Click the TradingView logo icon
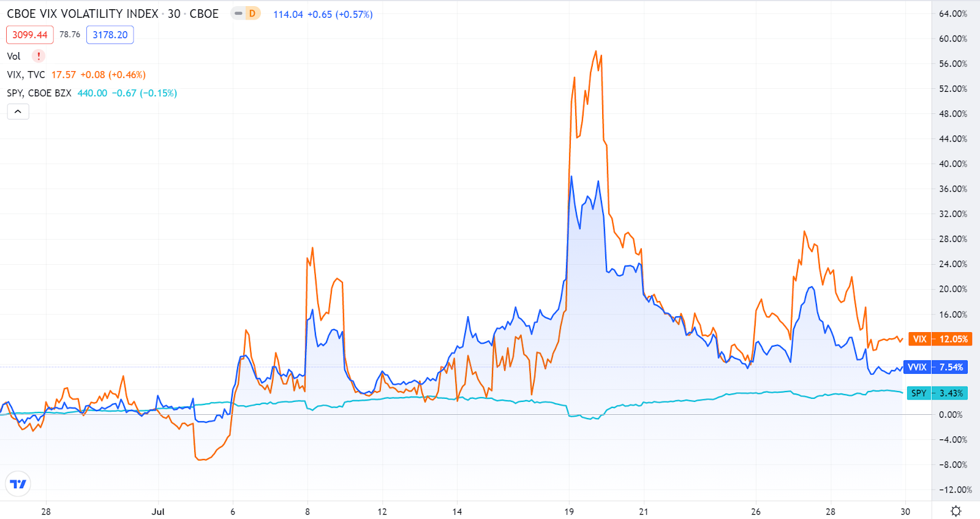 [18, 484]
